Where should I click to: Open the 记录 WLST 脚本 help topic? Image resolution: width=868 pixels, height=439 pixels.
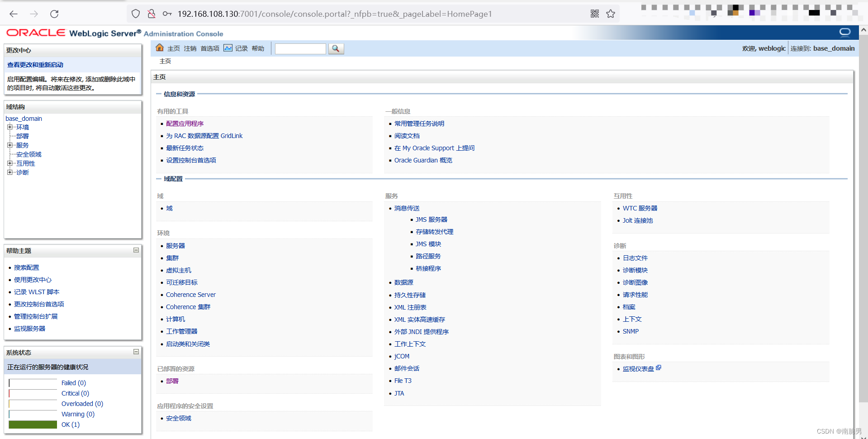click(37, 292)
